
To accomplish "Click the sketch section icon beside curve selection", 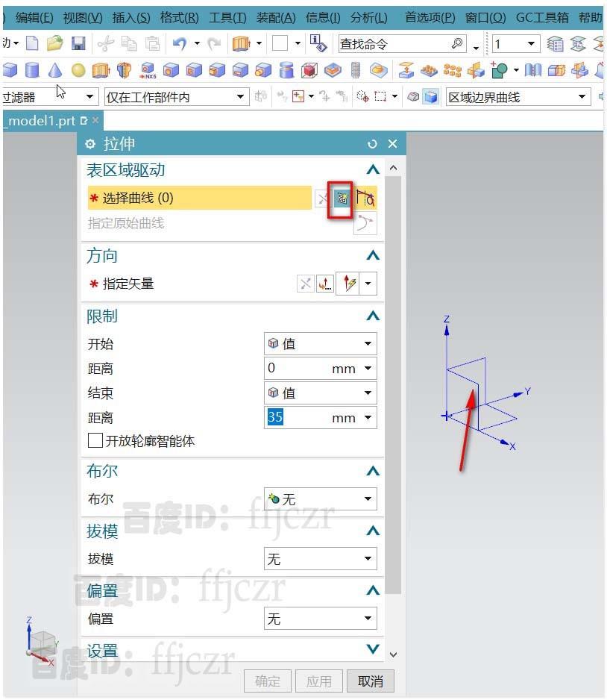I will pyautogui.click(x=365, y=197).
